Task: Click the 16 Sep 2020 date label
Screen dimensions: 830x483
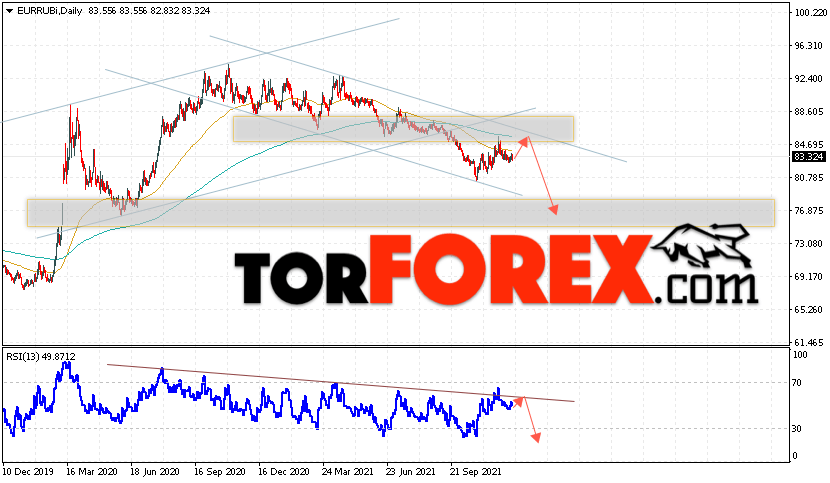Action: [219, 471]
